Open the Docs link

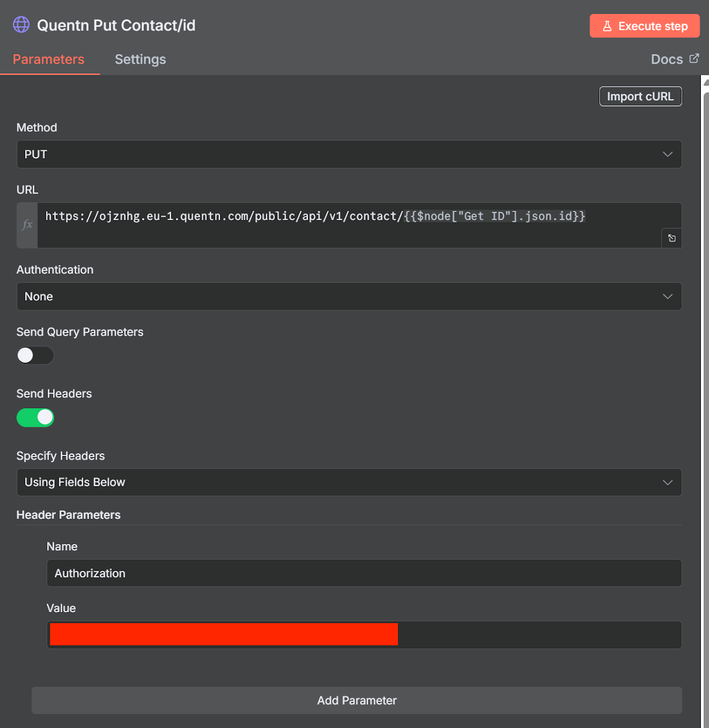(666, 59)
